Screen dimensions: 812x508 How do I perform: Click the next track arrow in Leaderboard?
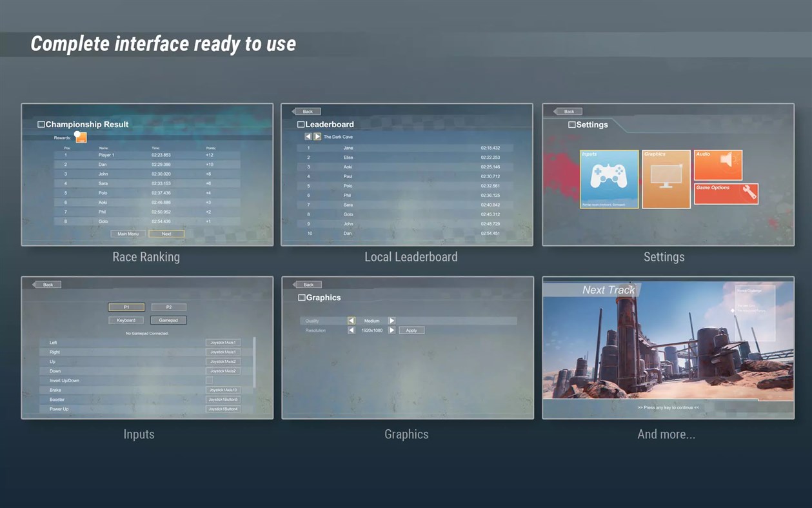point(317,137)
